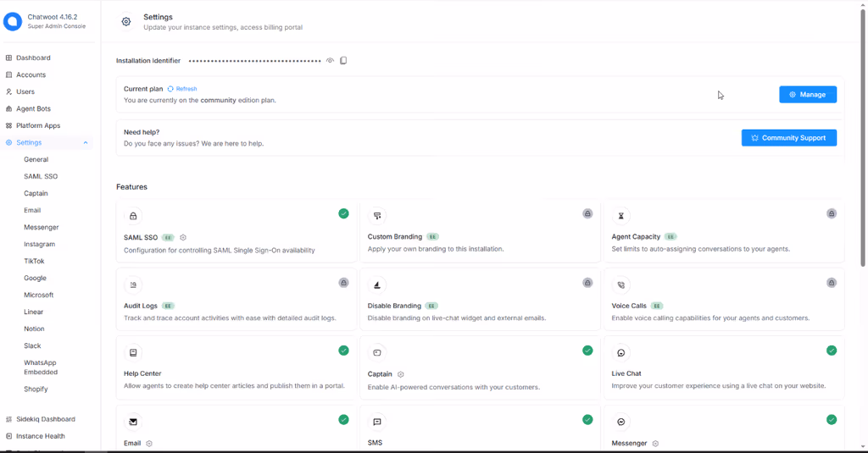Image resolution: width=868 pixels, height=453 pixels.
Task: Open TikTok settings submenu
Action: click(34, 261)
